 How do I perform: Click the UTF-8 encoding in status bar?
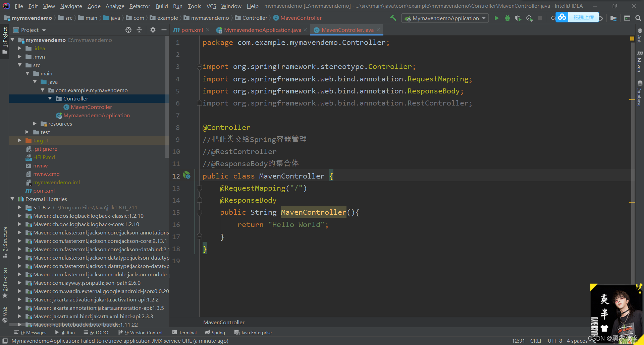[555, 341]
